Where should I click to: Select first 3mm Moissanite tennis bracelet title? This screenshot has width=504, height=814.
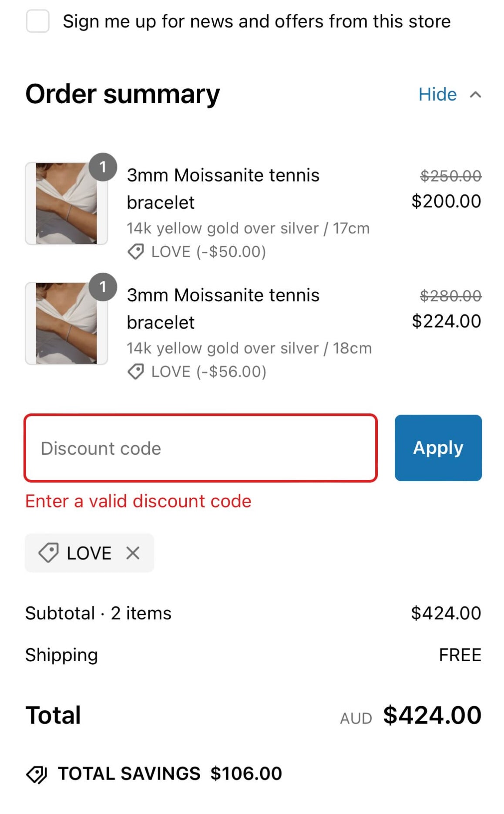point(223,188)
